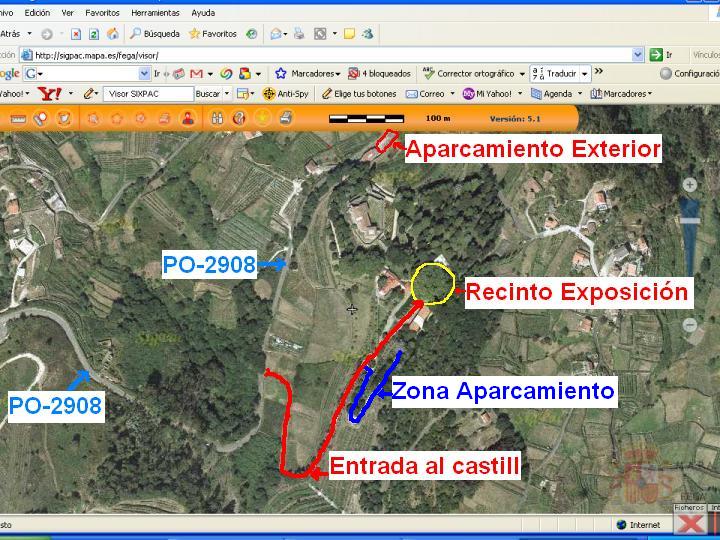
Task: Click the Búsqueda toolbar button
Action: point(154,33)
